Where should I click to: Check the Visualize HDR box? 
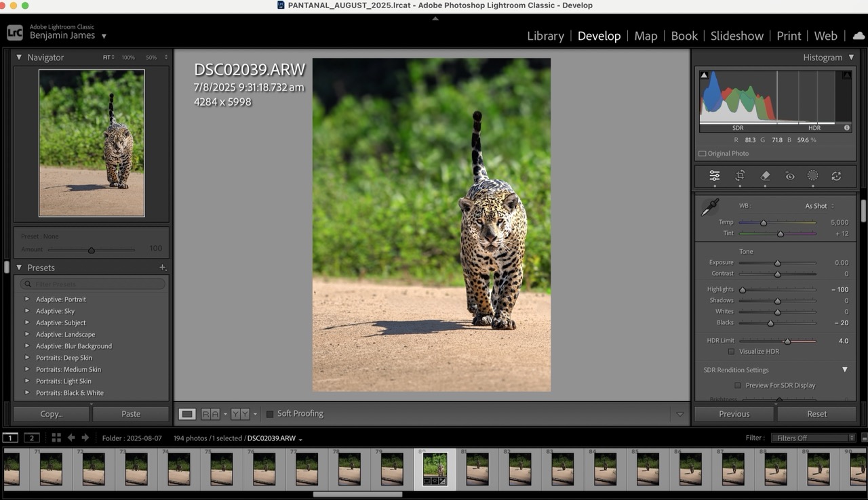(x=731, y=352)
